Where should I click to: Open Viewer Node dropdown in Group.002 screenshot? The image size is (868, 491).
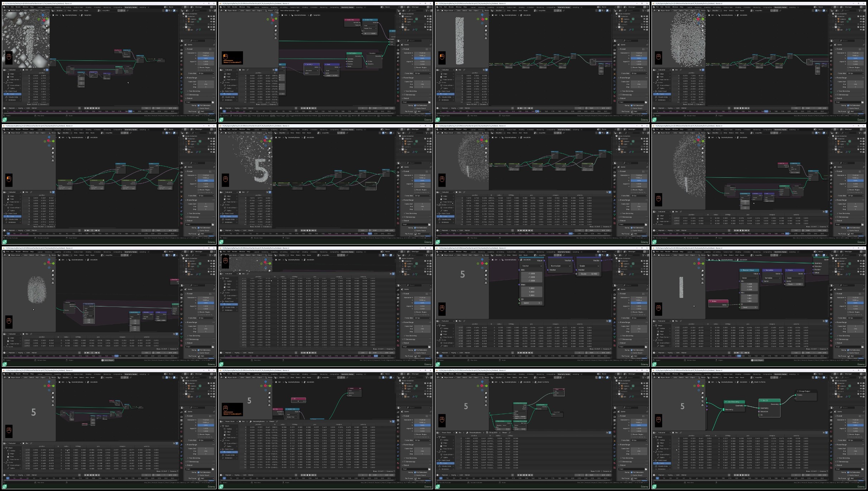(x=447, y=433)
